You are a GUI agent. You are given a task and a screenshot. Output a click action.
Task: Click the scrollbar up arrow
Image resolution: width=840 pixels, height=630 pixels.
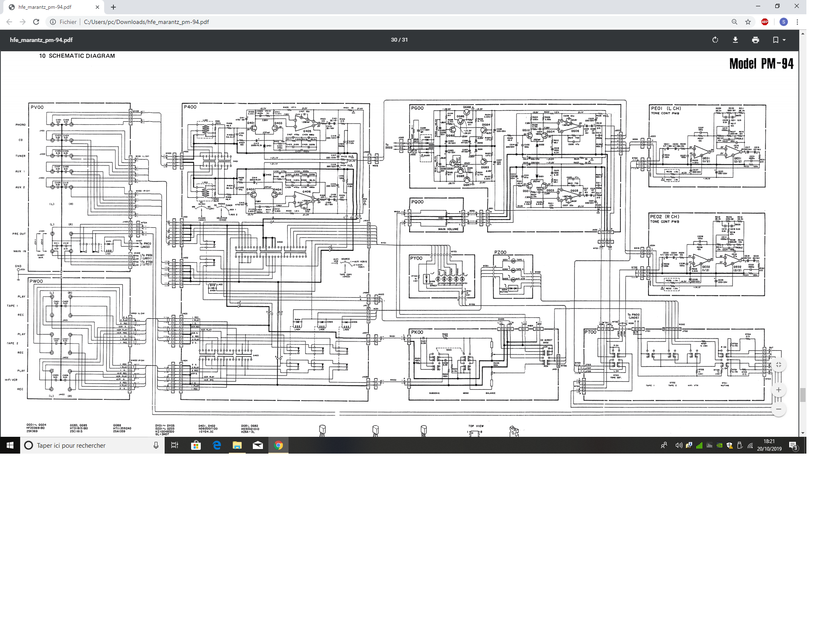(803, 33)
